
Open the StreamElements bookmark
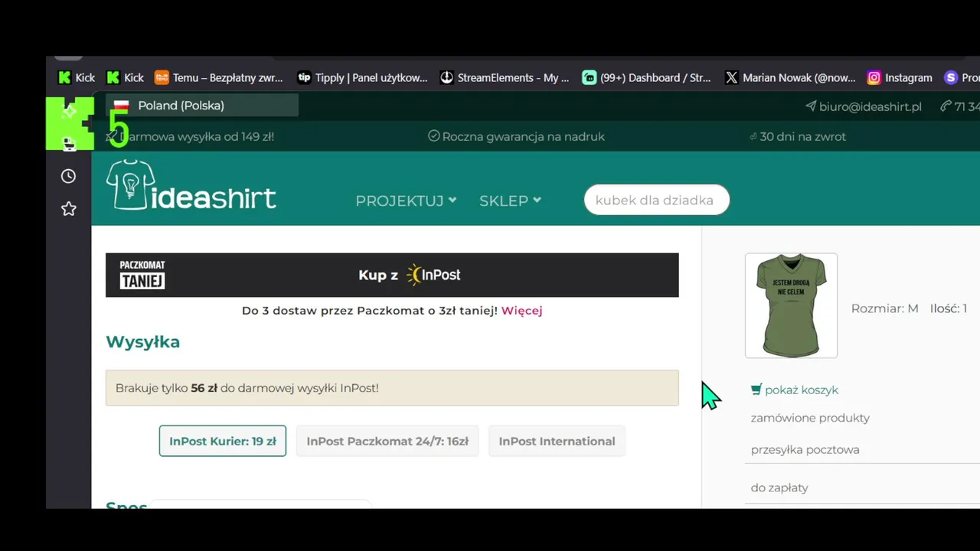(505, 77)
